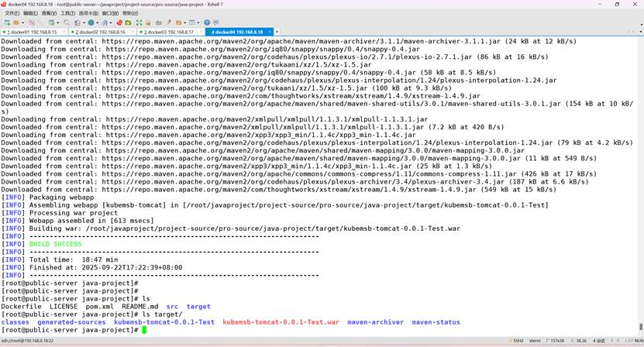The image size is (644, 347).
Task: Click the red kubemsb-tomcat-0.0.1-Test.war filename
Action: pos(281,322)
